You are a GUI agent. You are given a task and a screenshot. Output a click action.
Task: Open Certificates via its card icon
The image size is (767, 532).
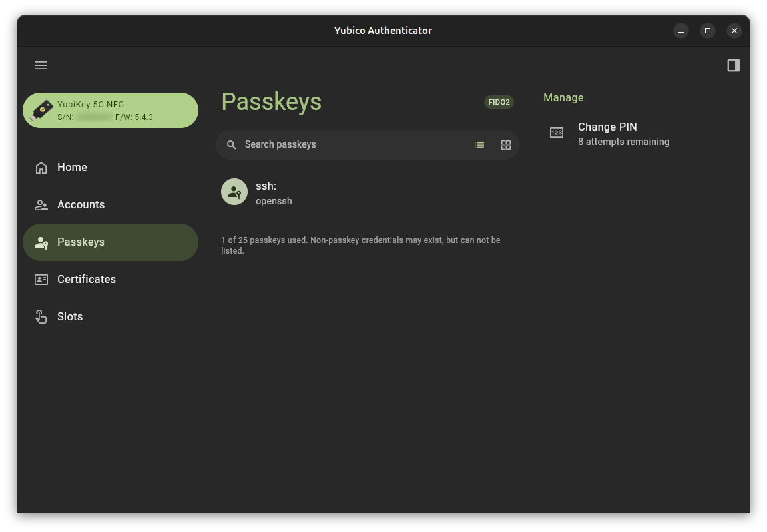click(x=41, y=279)
